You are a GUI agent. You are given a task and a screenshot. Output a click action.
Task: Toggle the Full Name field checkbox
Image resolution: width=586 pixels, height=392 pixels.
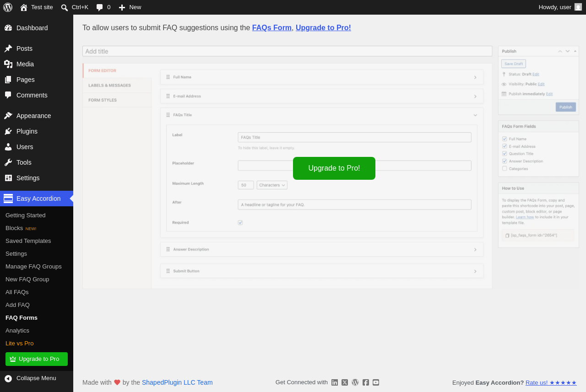(x=505, y=139)
